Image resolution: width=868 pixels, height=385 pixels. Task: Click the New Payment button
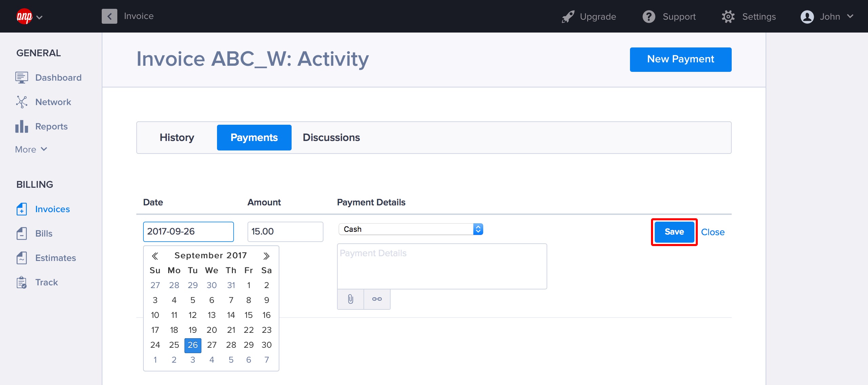click(x=680, y=59)
